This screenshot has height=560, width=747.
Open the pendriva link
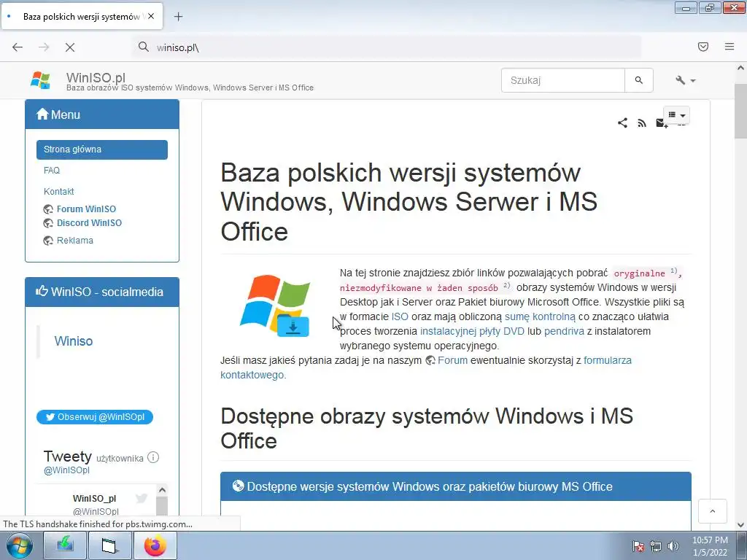pos(564,332)
